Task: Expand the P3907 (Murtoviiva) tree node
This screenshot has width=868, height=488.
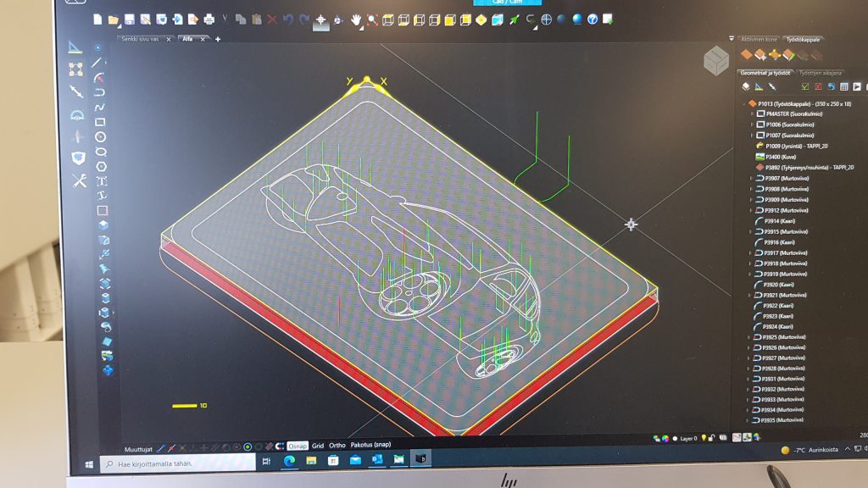Action: pyautogui.click(x=751, y=179)
